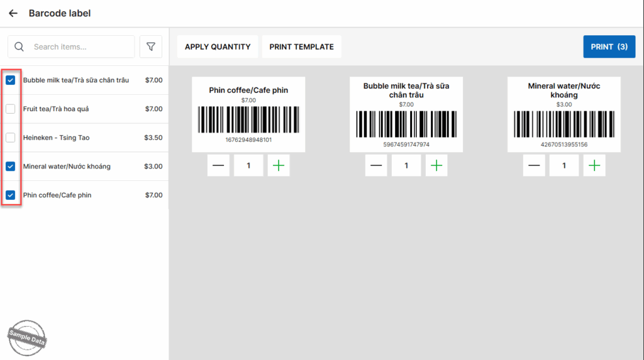
Task: Check the Fruit tea checkbox
Action: tap(11, 109)
